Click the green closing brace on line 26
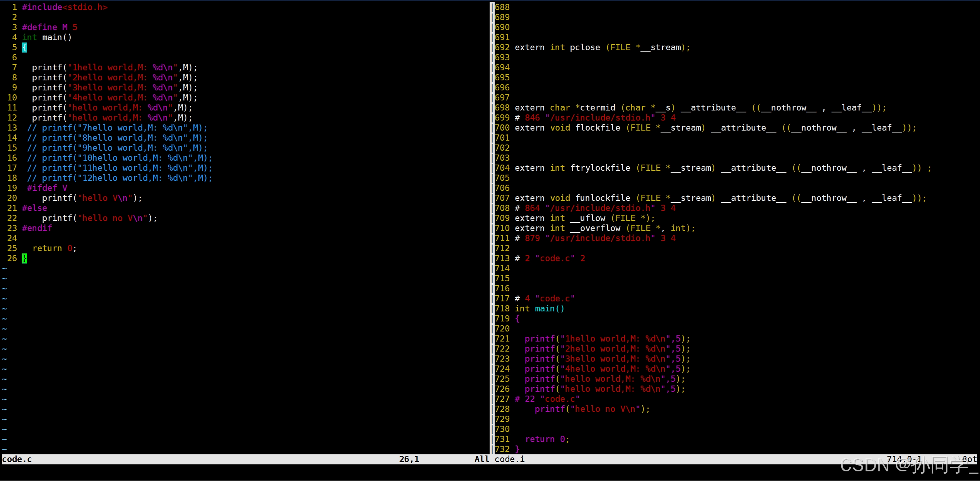 coord(24,258)
